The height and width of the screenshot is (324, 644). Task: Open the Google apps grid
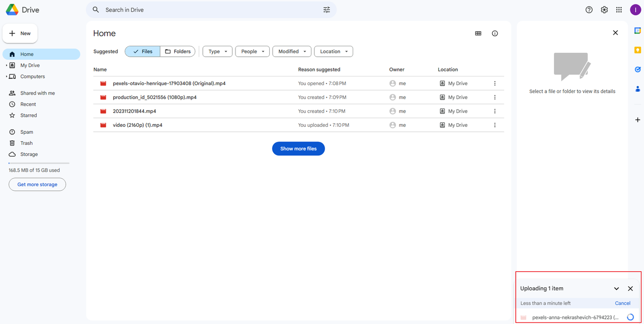619,10
